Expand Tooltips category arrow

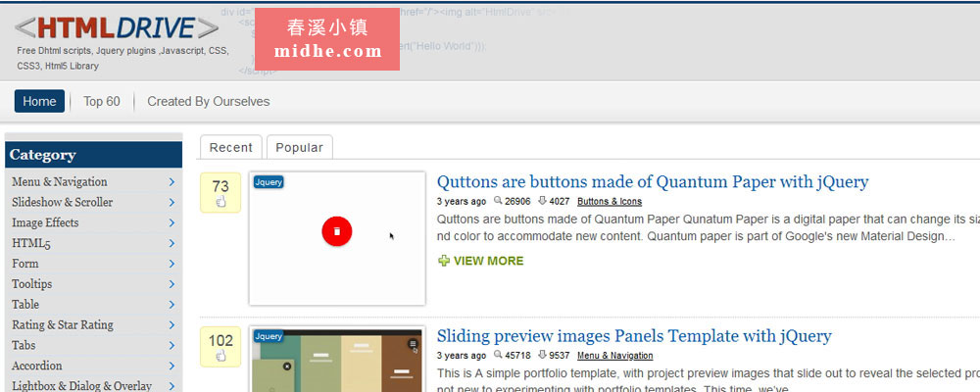171,284
